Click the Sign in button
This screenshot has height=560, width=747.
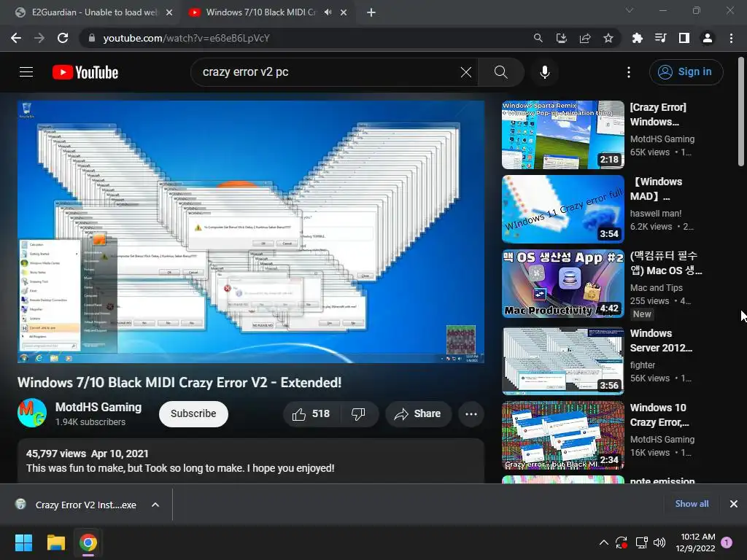[686, 72]
